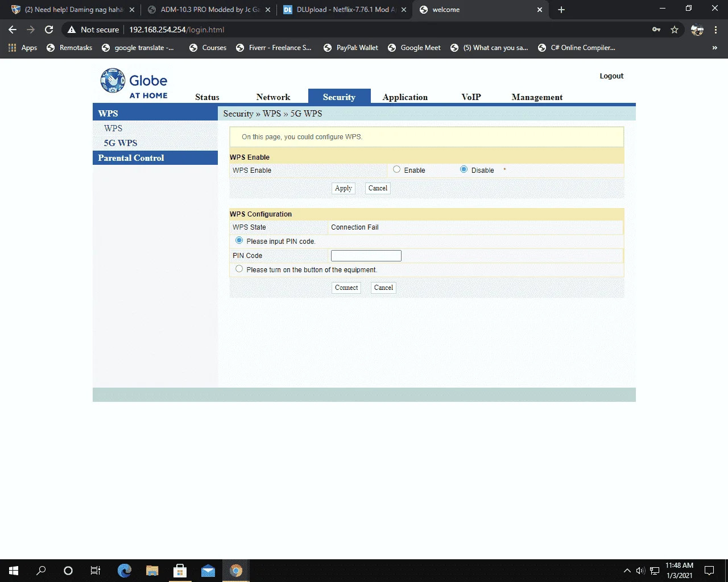Open the Application tab
The height and width of the screenshot is (582, 728).
tap(405, 97)
